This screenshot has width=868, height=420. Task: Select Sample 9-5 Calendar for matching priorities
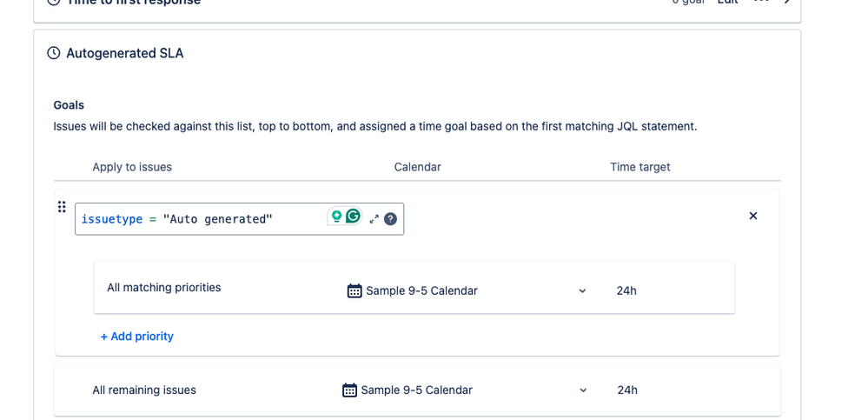(x=421, y=290)
